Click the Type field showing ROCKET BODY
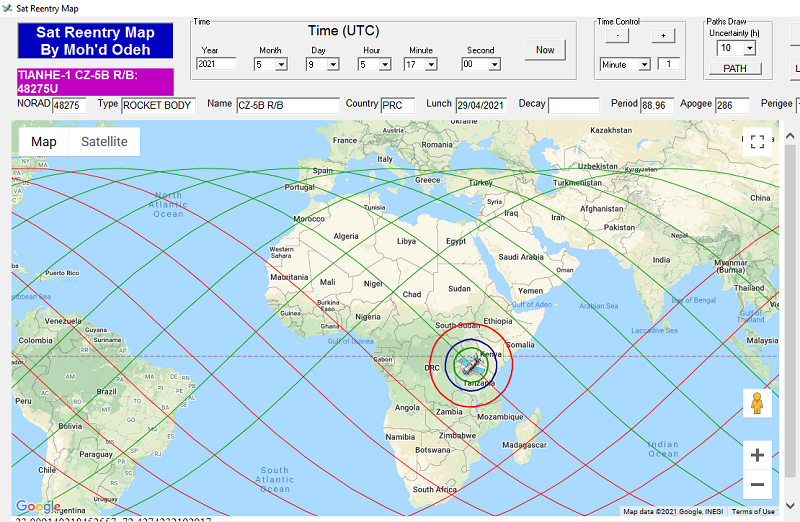800x522 pixels. point(158,106)
